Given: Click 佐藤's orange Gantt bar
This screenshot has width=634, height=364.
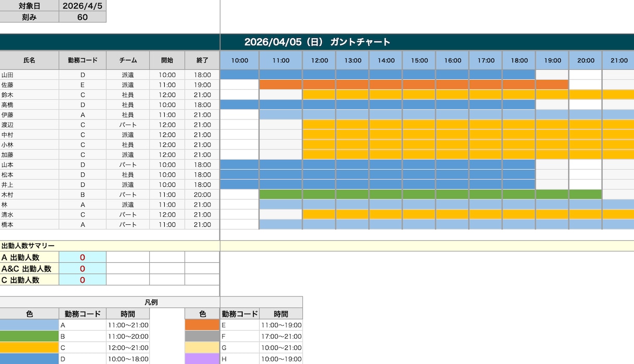Looking at the screenshot, I should click(414, 85).
